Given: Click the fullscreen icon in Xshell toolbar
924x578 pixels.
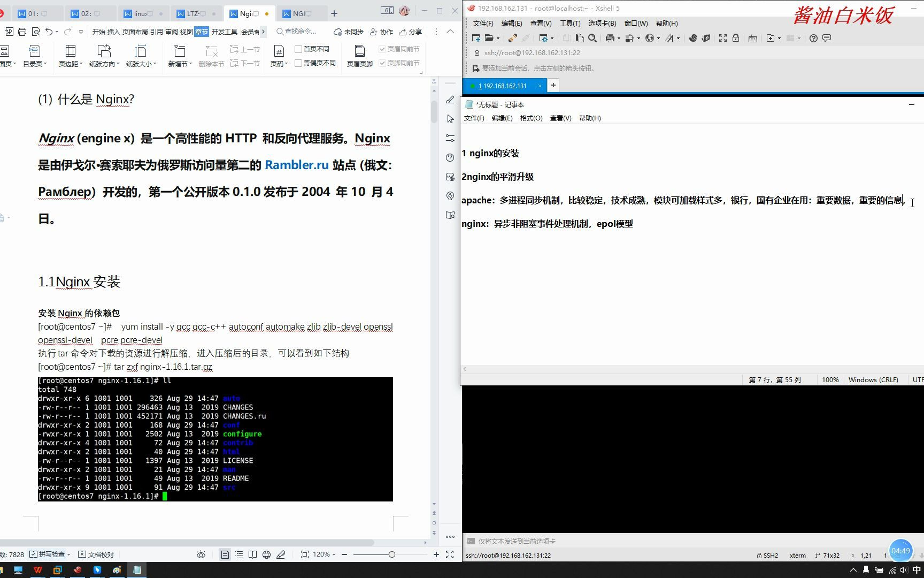Looking at the screenshot, I should click(723, 38).
